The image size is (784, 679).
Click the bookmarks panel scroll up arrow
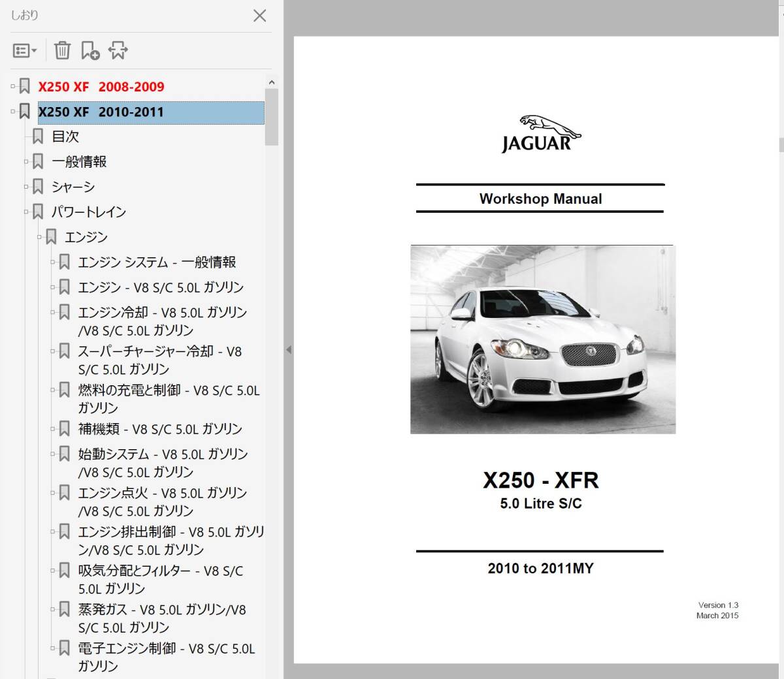point(272,82)
